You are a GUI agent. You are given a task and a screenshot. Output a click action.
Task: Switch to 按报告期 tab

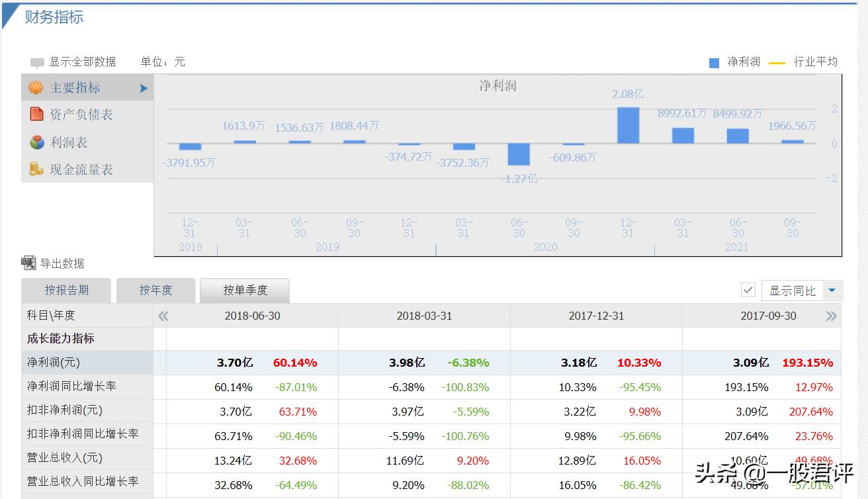tap(67, 290)
